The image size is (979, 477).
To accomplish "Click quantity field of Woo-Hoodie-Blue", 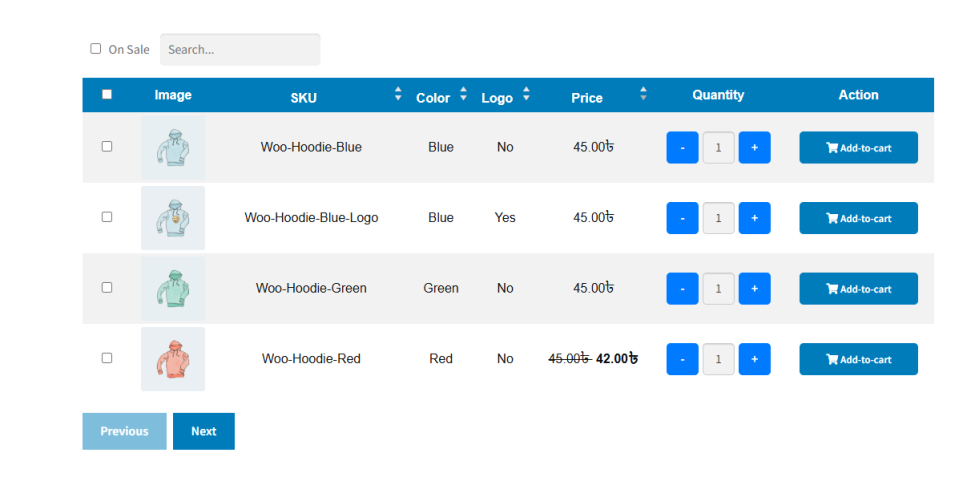I will [x=718, y=147].
